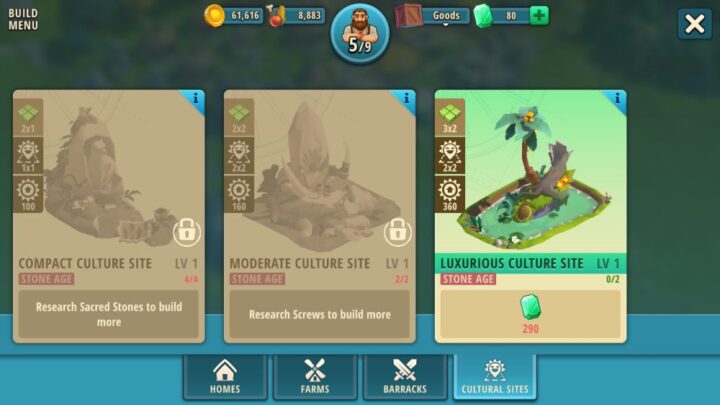Expand the Goods dropdown

coord(446,16)
